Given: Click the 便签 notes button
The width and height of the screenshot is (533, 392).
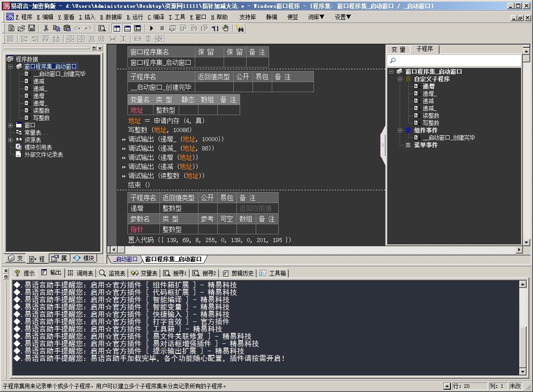Looking at the screenshot, I should [x=293, y=17].
